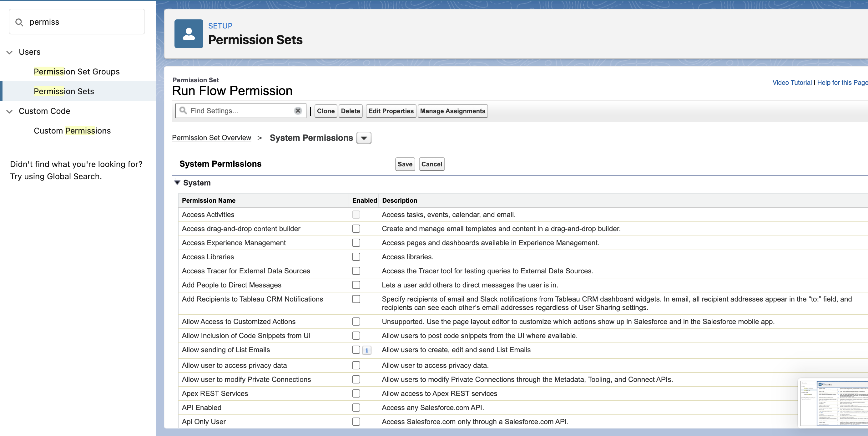Screen dimensions: 868x436
Task: Click the Quick Find magnifier icon
Action: [x=19, y=22]
